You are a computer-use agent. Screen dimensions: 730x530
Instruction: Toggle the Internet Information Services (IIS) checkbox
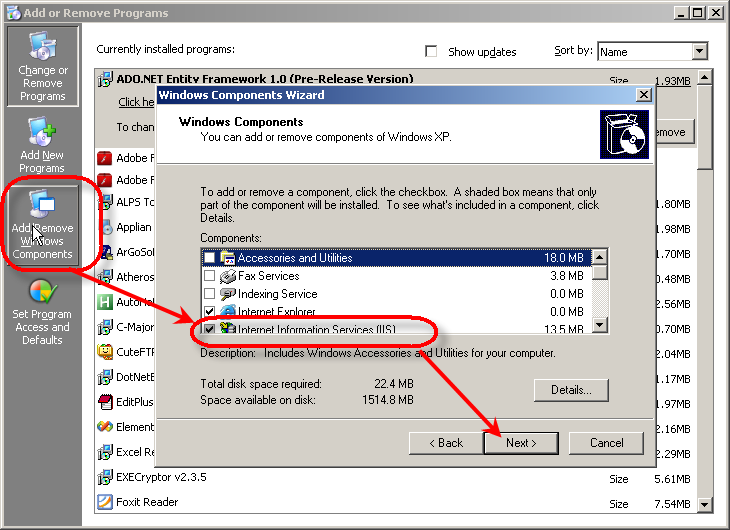point(210,328)
